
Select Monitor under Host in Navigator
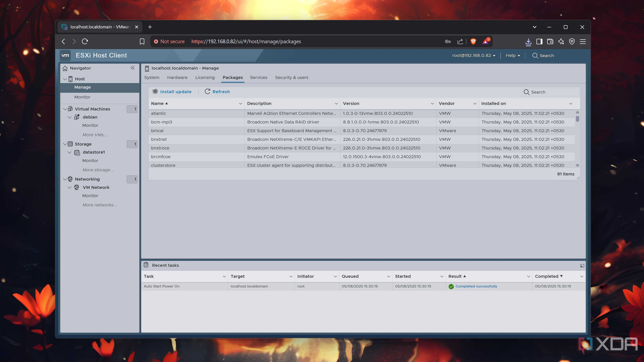point(82,97)
